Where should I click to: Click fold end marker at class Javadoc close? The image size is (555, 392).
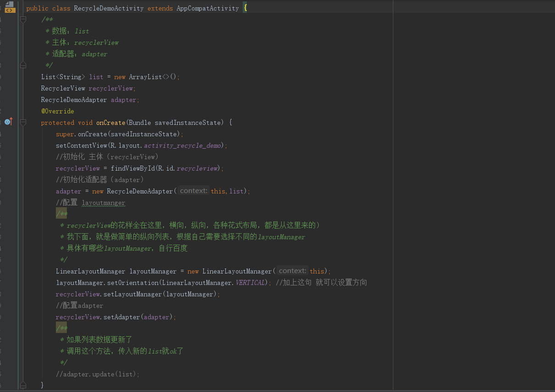tap(23, 65)
